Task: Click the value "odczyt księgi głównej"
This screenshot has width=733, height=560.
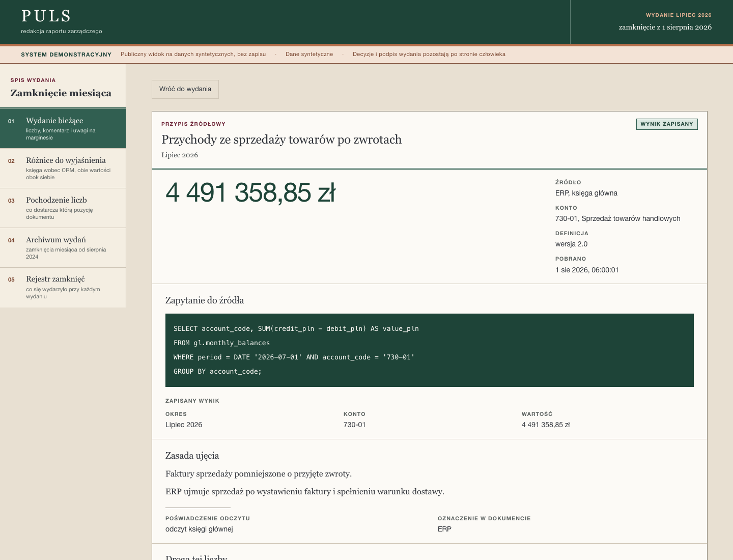Action: pos(199,529)
